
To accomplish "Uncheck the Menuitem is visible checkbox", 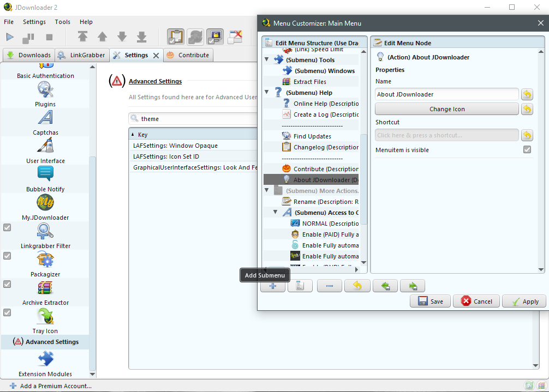I will (527, 150).
